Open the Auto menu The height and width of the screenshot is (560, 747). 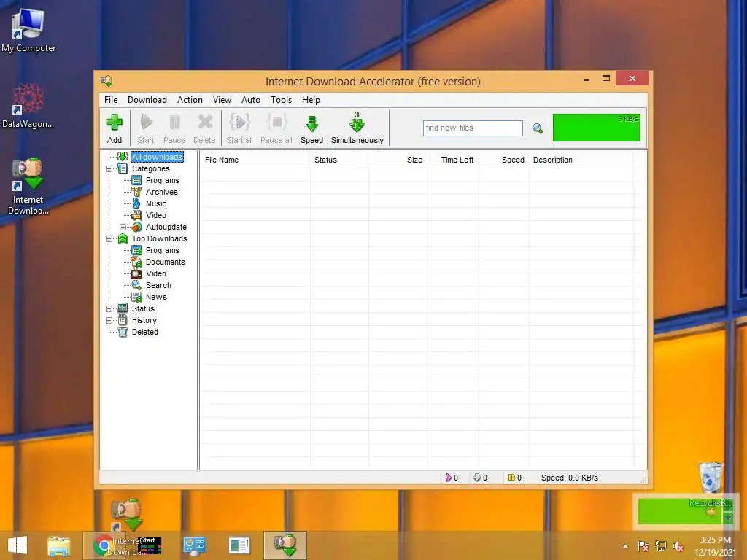point(251,99)
